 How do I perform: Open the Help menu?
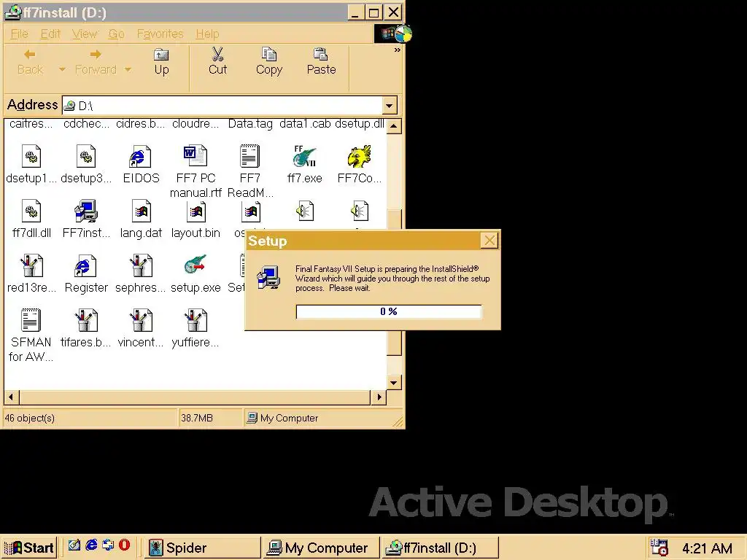(207, 34)
